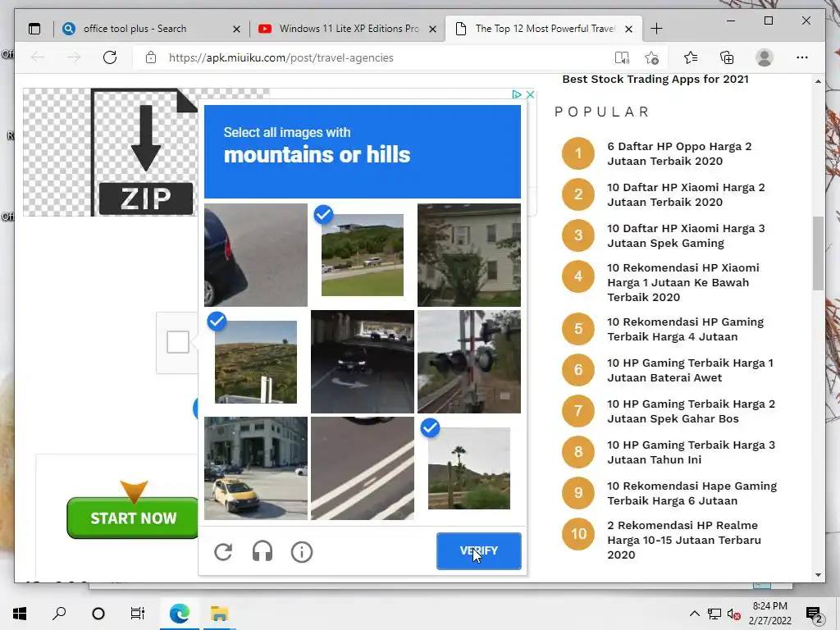Close the Windows 11 Lite YouTube tab
The image size is (840, 630).
(x=433, y=29)
